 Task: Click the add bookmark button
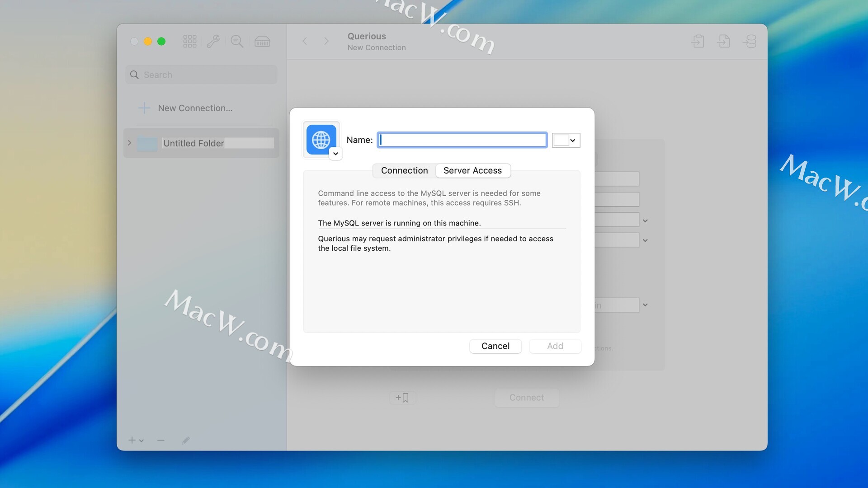point(402,398)
